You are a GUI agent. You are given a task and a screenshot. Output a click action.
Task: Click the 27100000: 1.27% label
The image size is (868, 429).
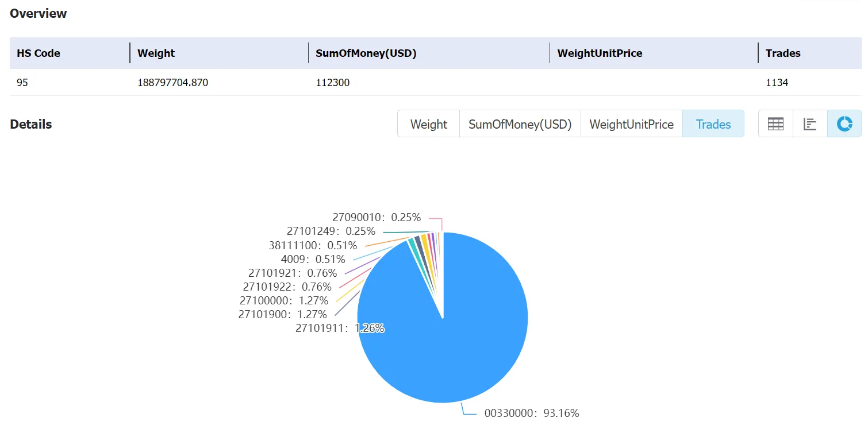pos(284,300)
